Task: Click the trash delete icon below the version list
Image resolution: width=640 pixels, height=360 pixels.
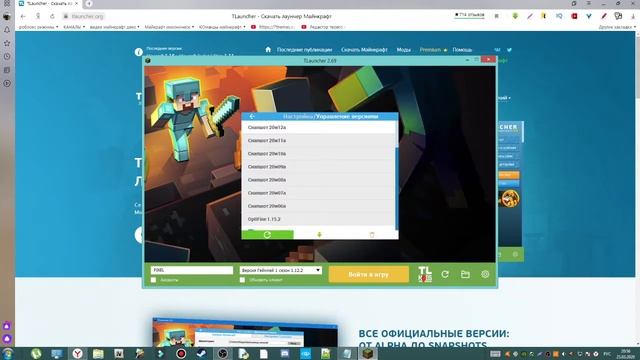Action: (x=371, y=235)
